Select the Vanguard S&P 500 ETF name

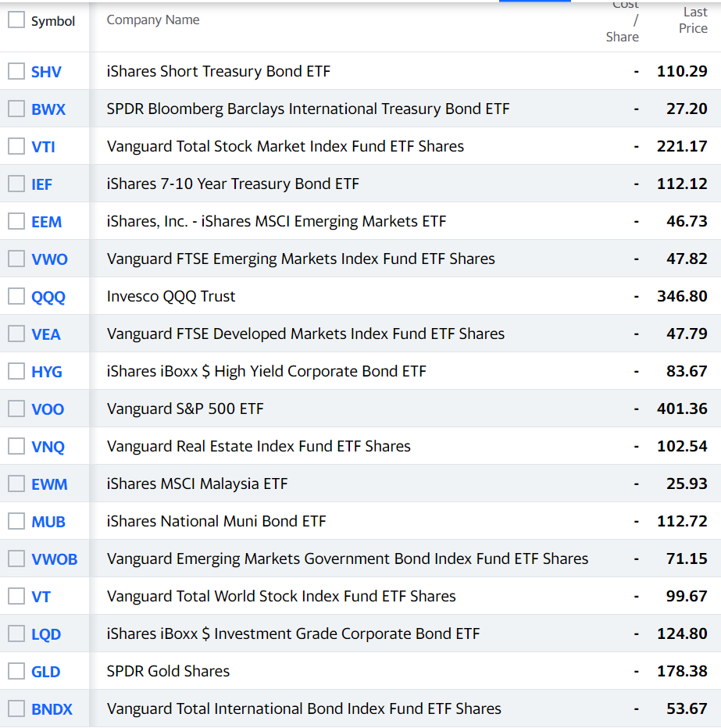[x=185, y=409]
